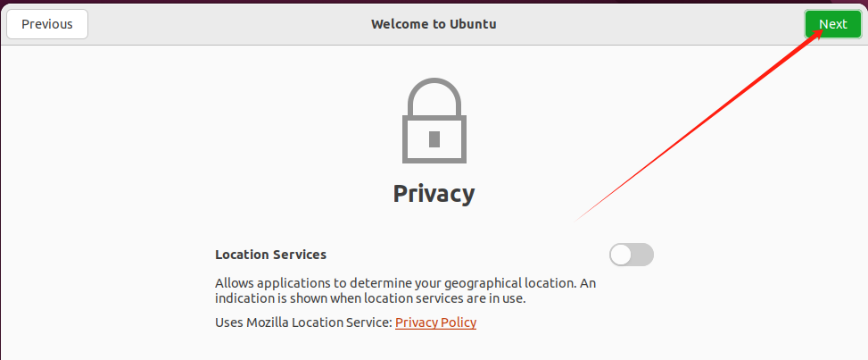Viewport: 868px width, 360px height.
Task: Open the Privacy Policy link
Action: 435,322
